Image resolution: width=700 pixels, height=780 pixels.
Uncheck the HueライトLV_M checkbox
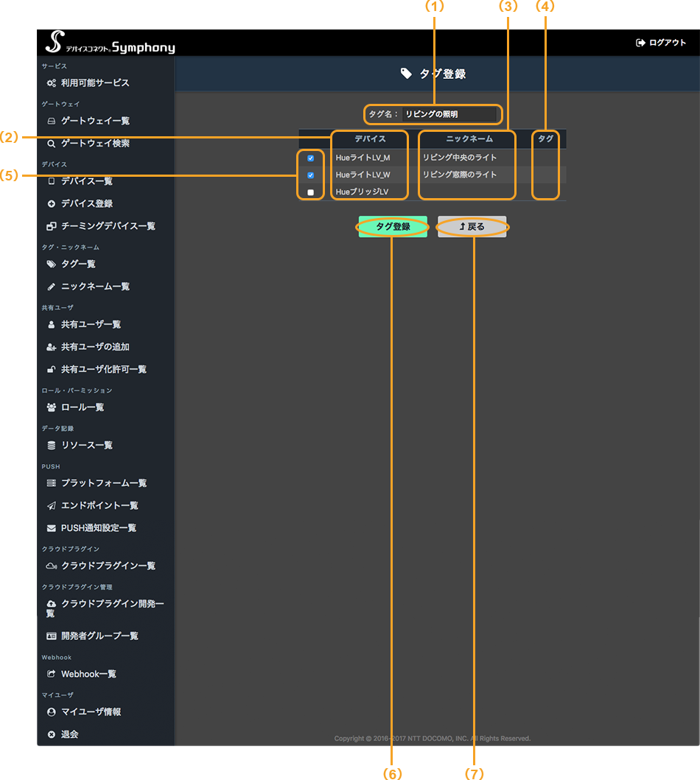click(310, 158)
